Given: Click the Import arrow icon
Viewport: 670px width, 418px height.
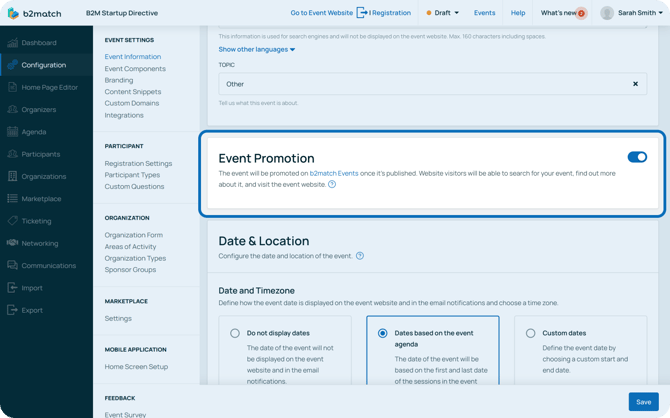Looking at the screenshot, I should [12, 288].
